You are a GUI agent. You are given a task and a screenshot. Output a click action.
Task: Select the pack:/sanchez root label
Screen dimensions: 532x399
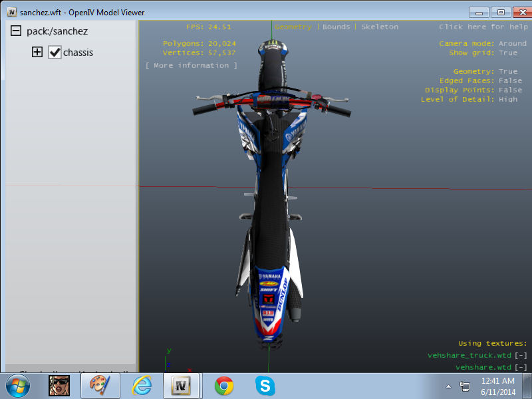pos(57,31)
